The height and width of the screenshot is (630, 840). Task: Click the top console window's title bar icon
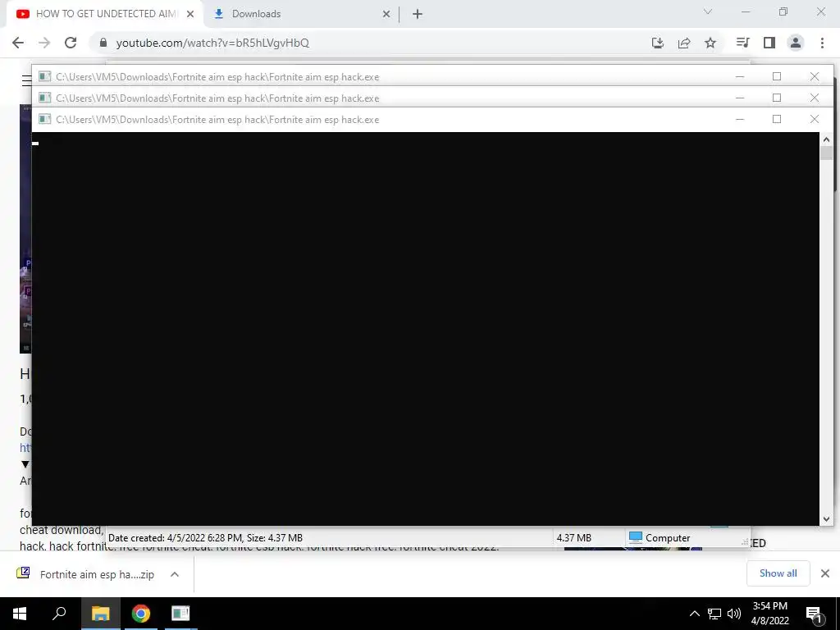45,76
